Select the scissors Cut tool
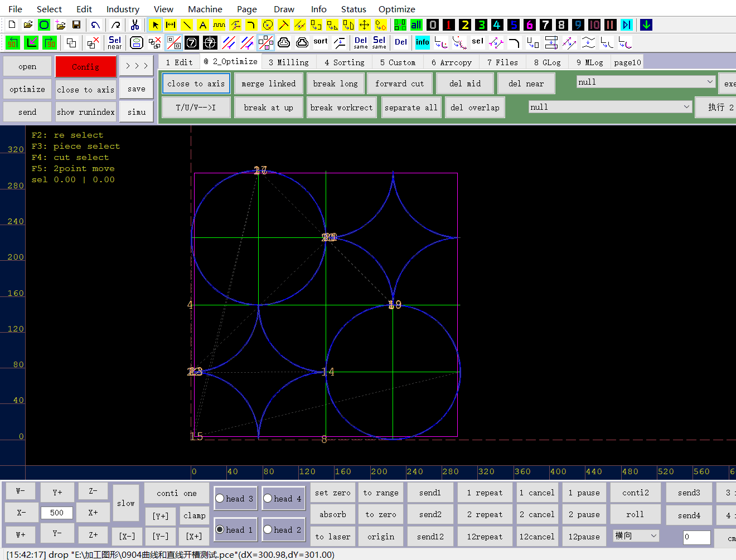736x560 pixels. (135, 25)
